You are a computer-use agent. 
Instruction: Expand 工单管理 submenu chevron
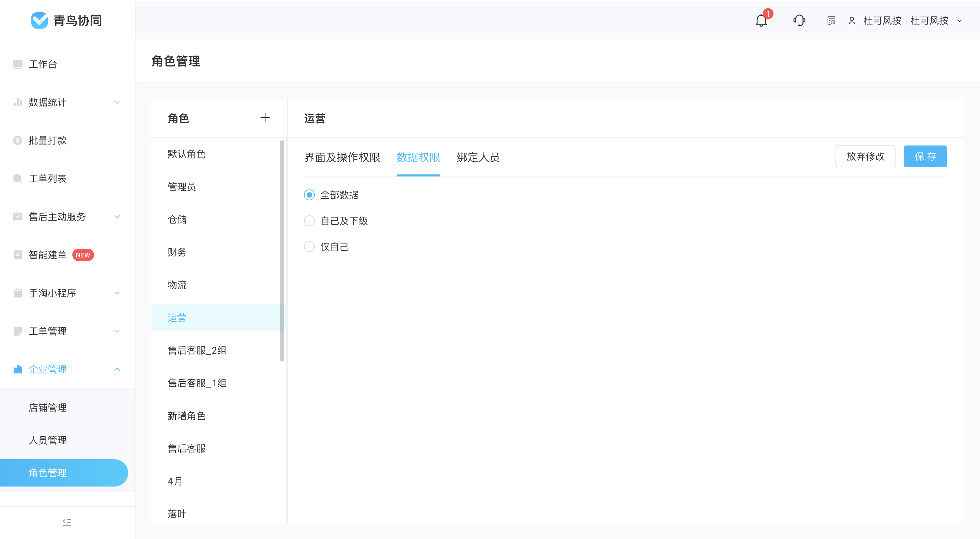(x=117, y=331)
